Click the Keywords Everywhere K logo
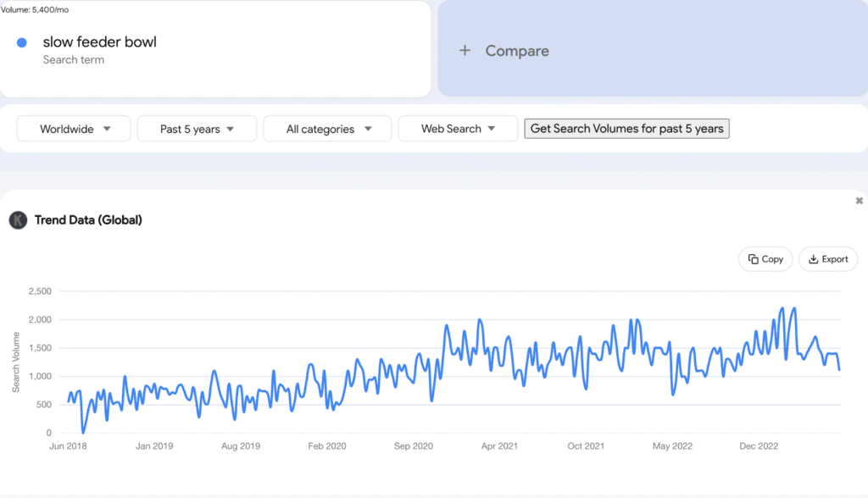Image resolution: width=868 pixels, height=498 pixels. click(18, 220)
